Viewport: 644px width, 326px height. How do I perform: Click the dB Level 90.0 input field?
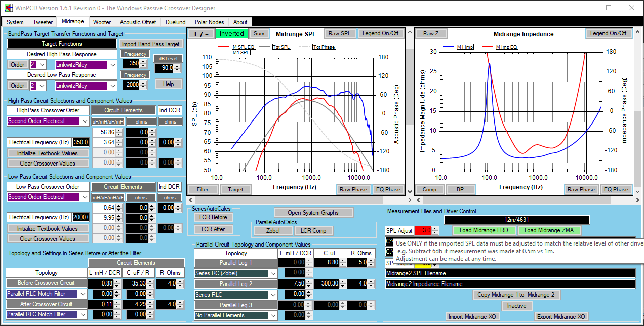pos(166,68)
